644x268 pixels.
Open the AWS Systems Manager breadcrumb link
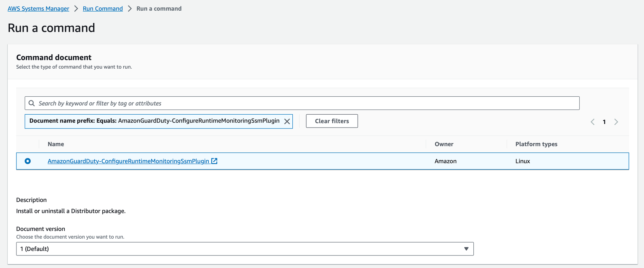38,9
